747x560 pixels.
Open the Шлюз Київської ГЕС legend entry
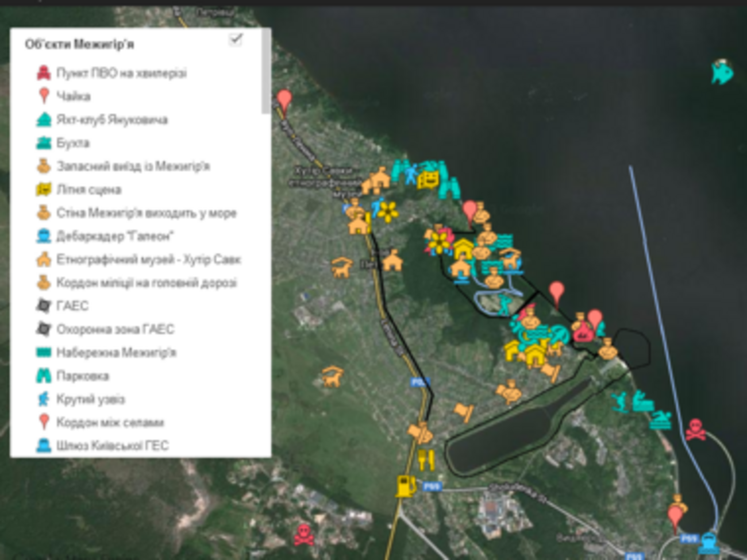[x=103, y=446]
